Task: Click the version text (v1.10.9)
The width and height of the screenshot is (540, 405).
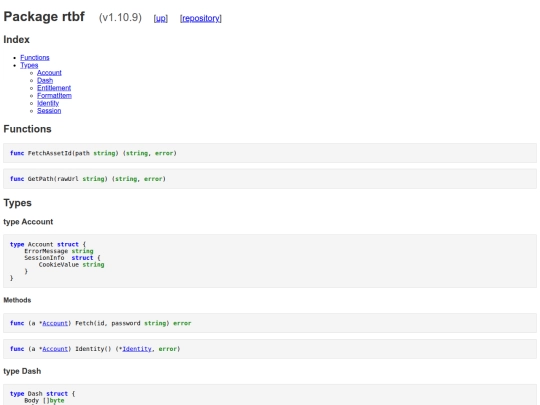Action: pyautogui.click(x=120, y=18)
